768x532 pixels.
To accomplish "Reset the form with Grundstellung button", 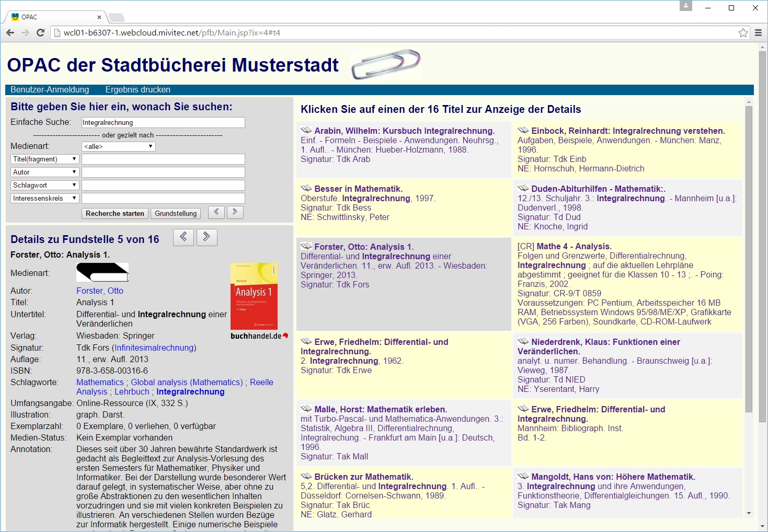I will click(x=176, y=213).
